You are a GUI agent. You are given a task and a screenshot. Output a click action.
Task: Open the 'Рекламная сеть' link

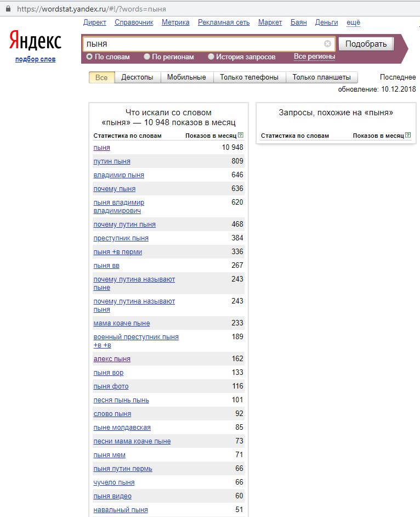click(x=224, y=23)
